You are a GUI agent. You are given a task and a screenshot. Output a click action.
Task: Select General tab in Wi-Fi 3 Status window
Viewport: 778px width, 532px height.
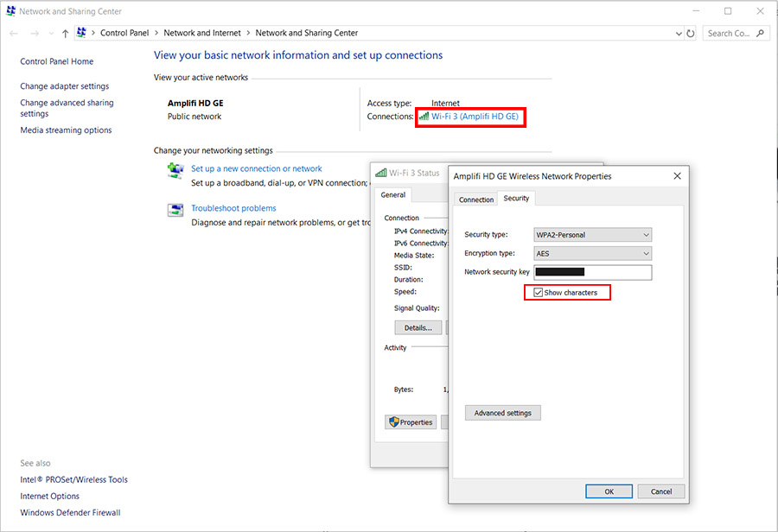[393, 195]
